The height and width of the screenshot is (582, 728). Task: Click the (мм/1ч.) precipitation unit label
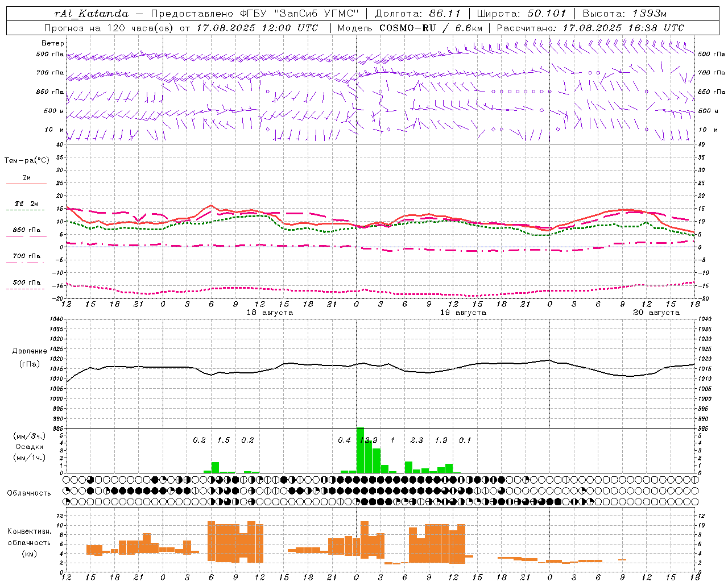click(29, 458)
